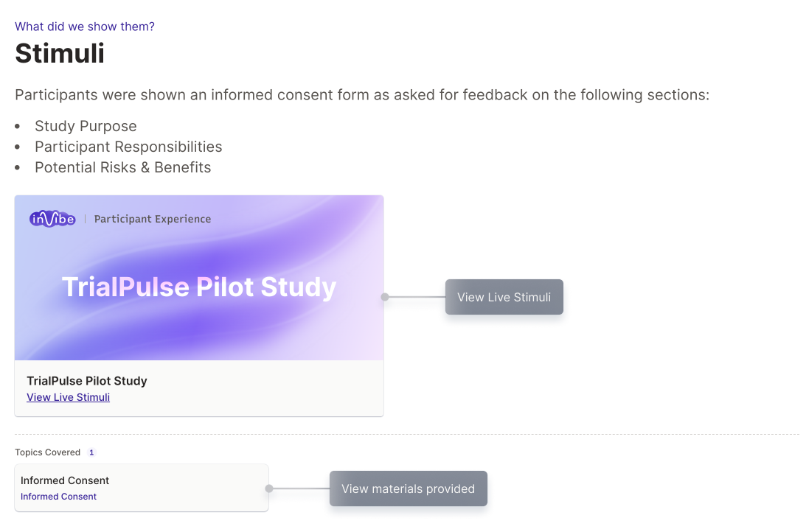806x532 pixels.
Task: Click the connector dot beside the banner
Action: pos(384,297)
